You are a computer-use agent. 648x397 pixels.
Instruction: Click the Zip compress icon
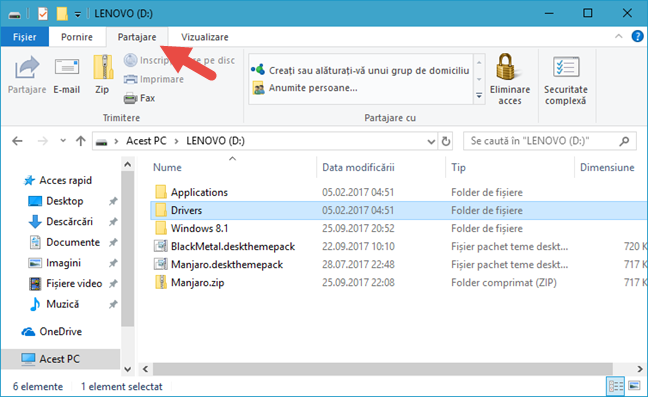click(102, 67)
